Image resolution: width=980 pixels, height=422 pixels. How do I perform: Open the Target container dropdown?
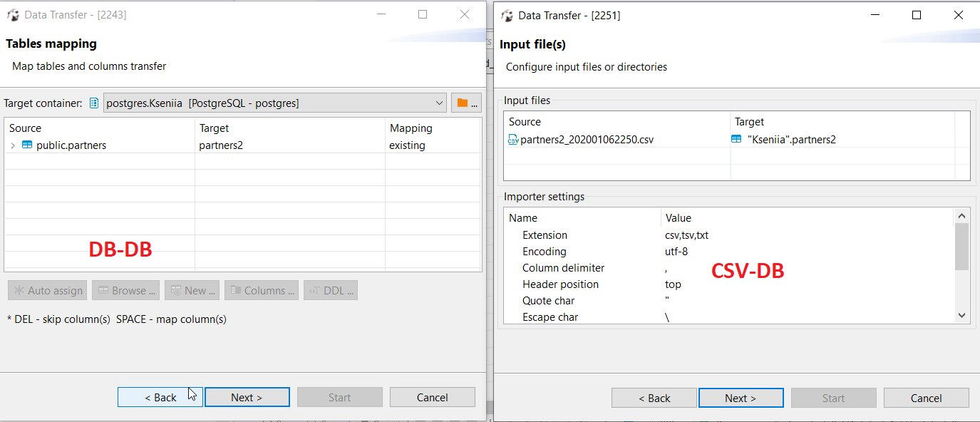(441, 102)
